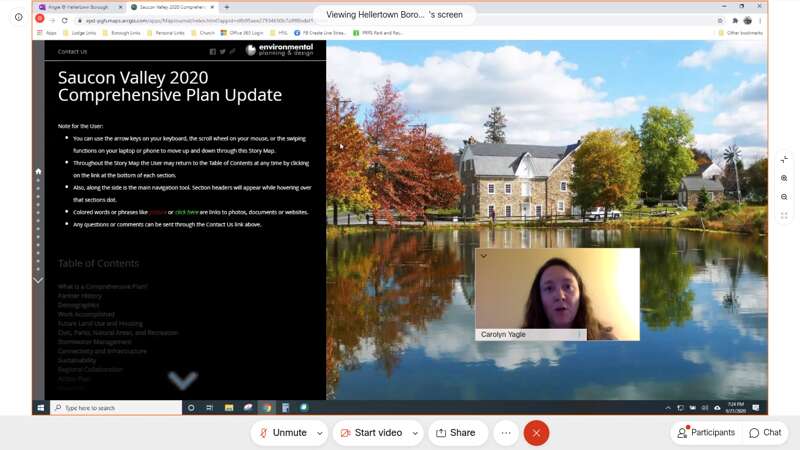This screenshot has width=800, height=450.
Task: Zoom out on the shared screen
Action: pyautogui.click(x=784, y=197)
